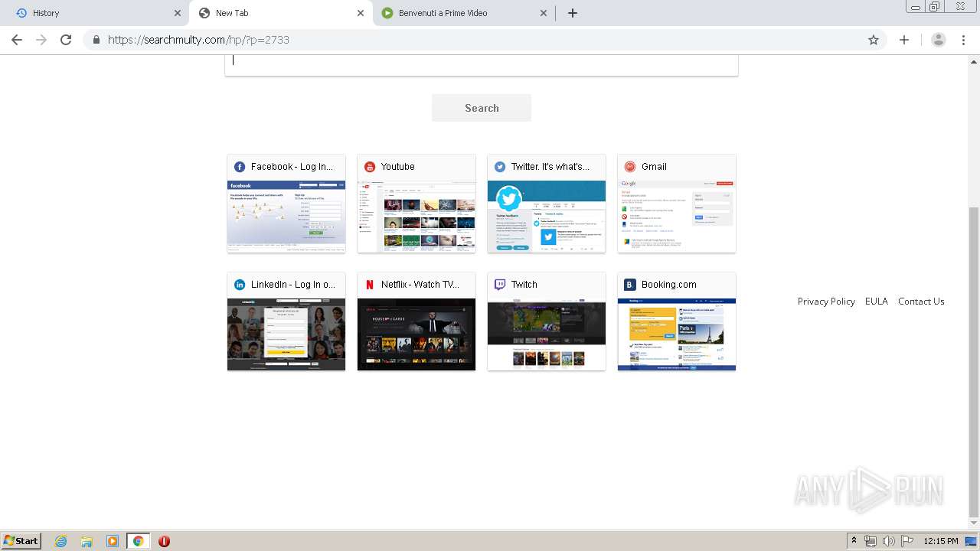The width and height of the screenshot is (980, 551).
Task: Open the Gmail page preview thumbnail
Action: tap(677, 217)
